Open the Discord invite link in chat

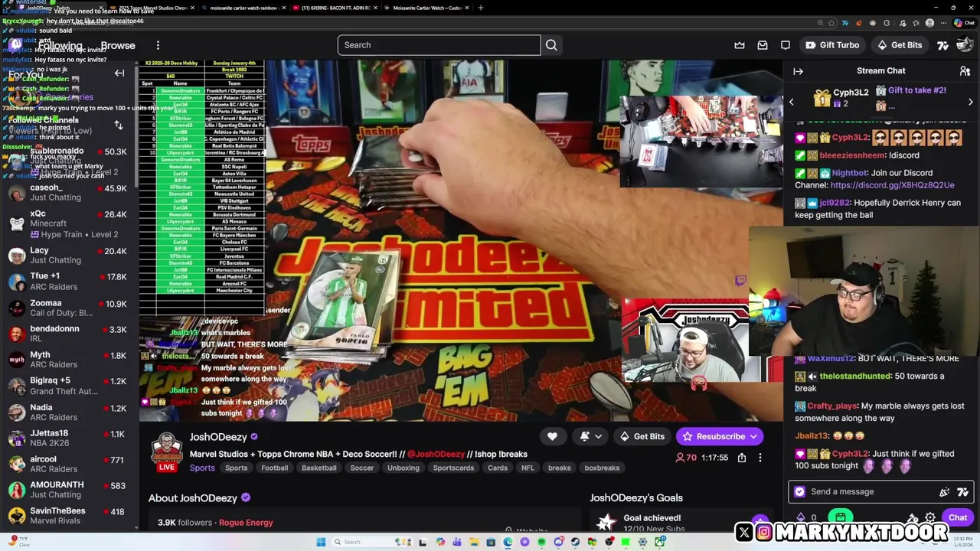pos(892,185)
